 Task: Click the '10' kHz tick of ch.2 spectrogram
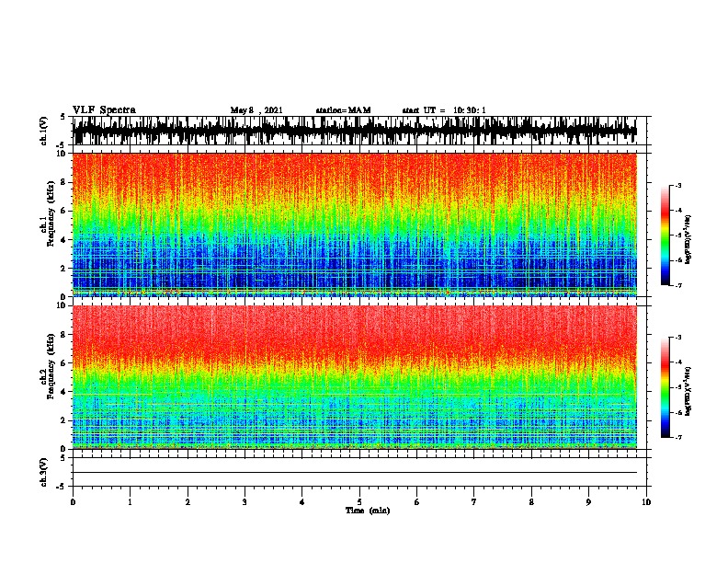pyautogui.click(x=63, y=305)
